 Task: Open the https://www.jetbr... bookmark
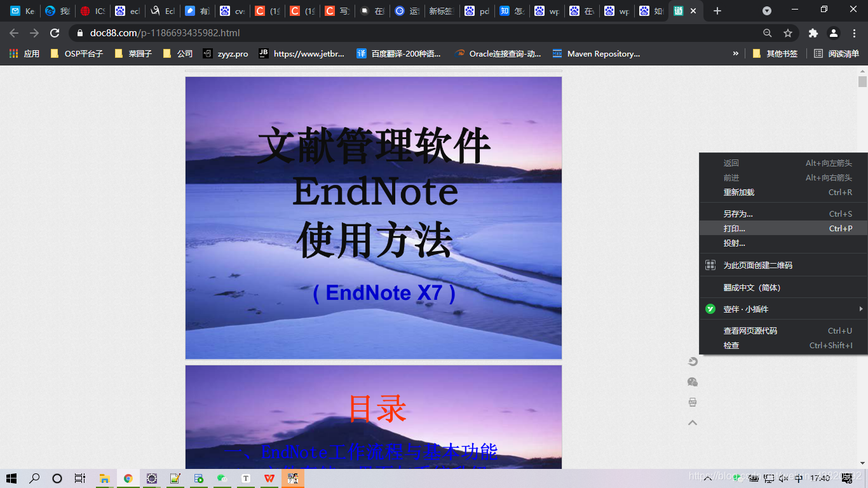coord(302,54)
